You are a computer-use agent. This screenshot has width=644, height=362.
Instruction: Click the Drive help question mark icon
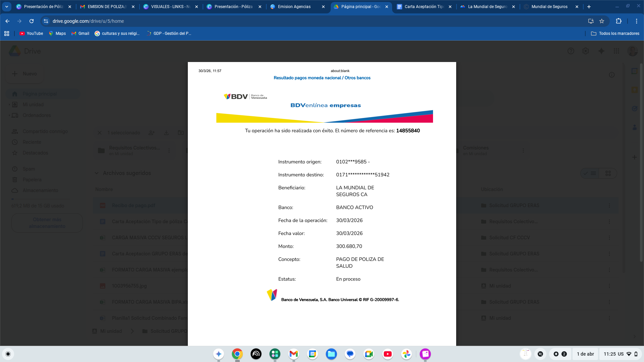(571, 51)
